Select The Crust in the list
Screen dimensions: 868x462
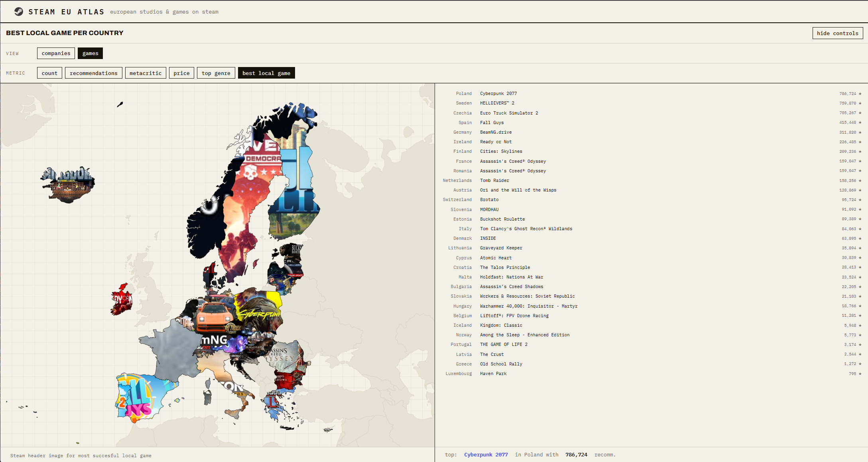(x=492, y=354)
